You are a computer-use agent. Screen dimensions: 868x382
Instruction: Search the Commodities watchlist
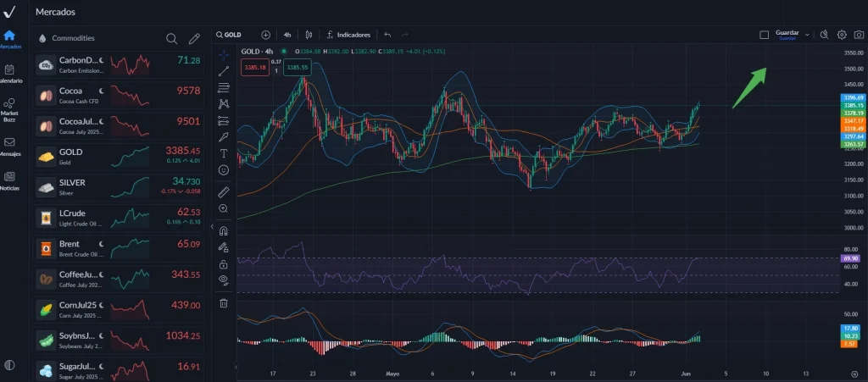point(171,39)
